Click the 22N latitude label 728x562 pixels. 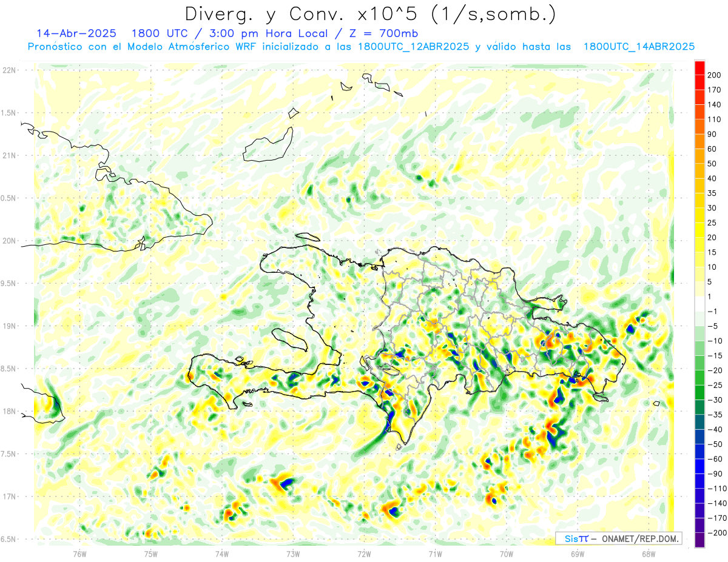pos(8,70)
